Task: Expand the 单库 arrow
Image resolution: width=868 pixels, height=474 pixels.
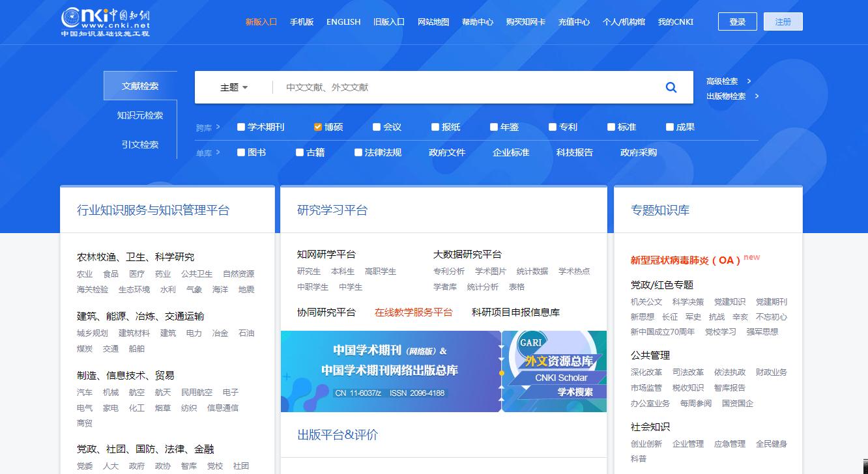Action: pyautogui.click(x=218, y=152)
